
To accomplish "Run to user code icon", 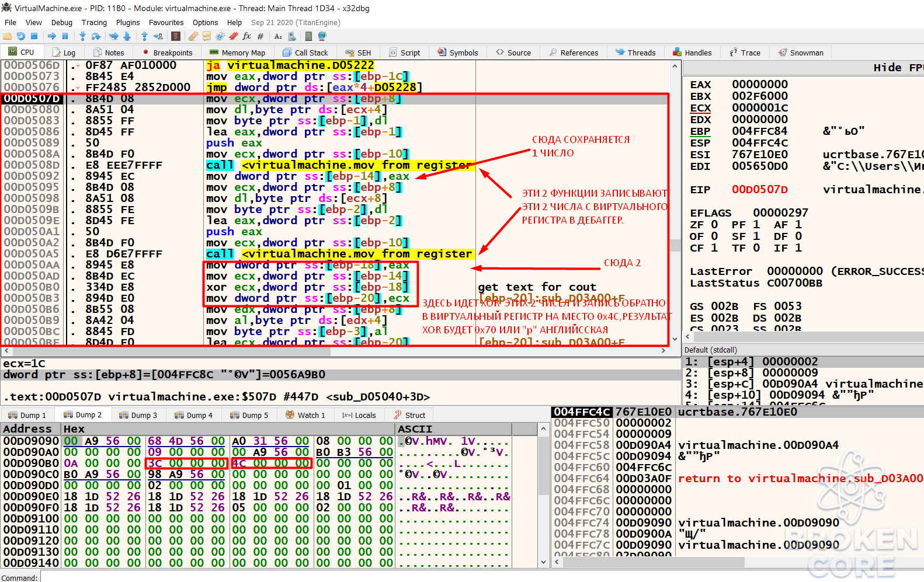I will pos(158,36).
